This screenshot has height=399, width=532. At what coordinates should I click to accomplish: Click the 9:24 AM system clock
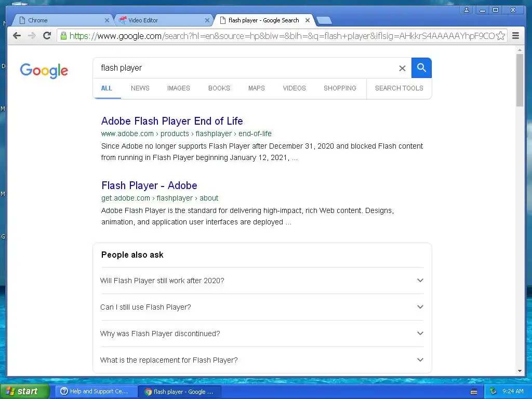[x=513, y=391]
